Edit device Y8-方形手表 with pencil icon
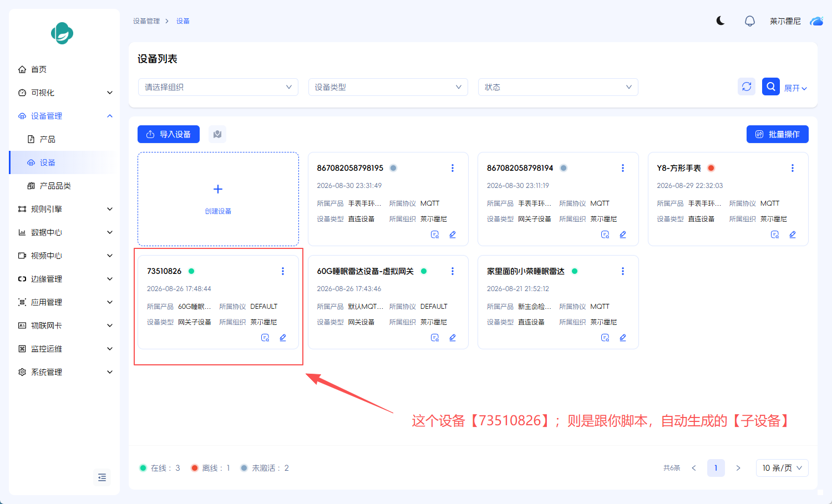 coord(793,235)
